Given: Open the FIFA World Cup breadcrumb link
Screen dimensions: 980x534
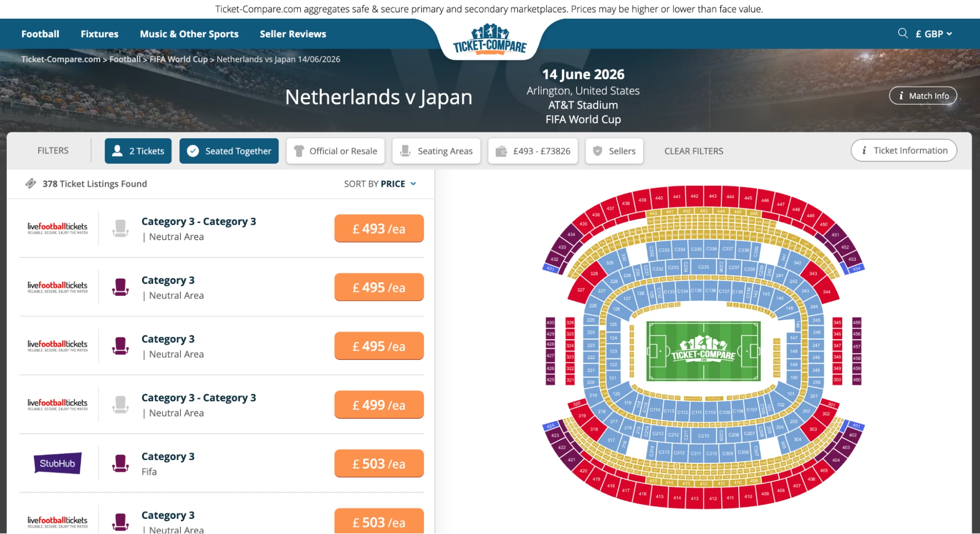Looking at the screenshot, I should coord(178,59).
